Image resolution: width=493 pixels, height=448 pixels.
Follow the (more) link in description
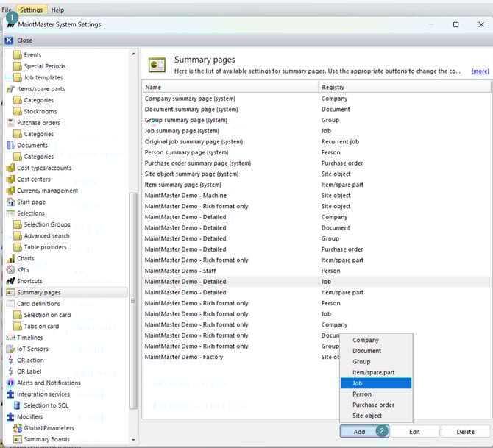(480, 71)
